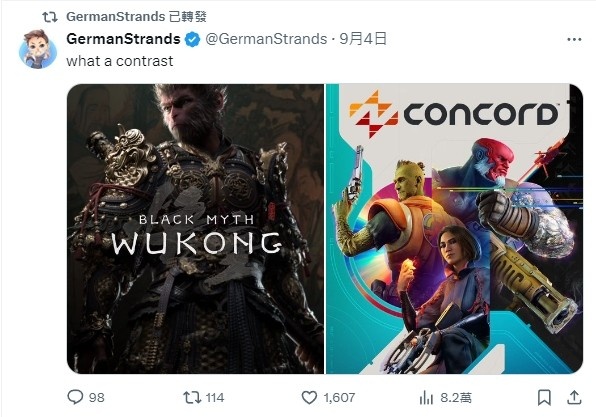The image size is (596, 417).
Task: Click the 1,607 likes count
Action: pos(339,398)
